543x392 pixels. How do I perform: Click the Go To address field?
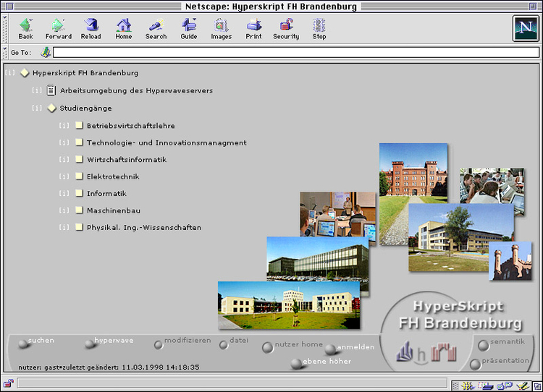click(296, 53)
